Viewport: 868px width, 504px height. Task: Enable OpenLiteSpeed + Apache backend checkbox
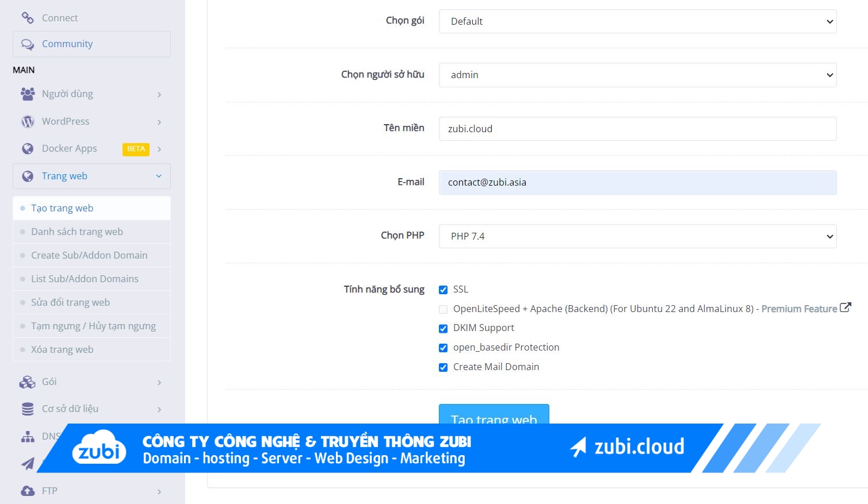pyautogui.click(x=443, y=309)
